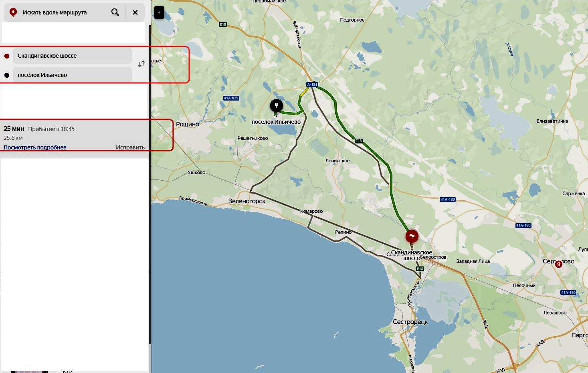Close the route search bar
The image size is (588, 373).
pyautogui.click(x=135, y=12)
